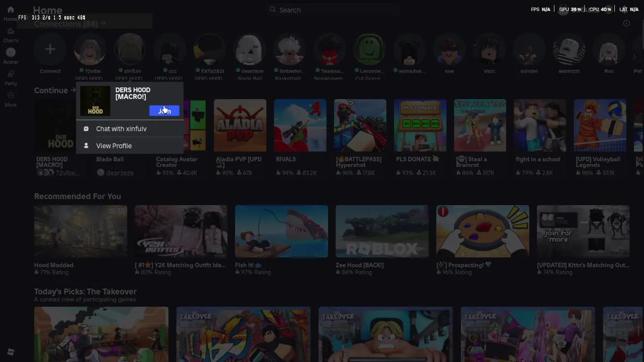Open Steal a Brainrot game tile

(x=480, y=125)
